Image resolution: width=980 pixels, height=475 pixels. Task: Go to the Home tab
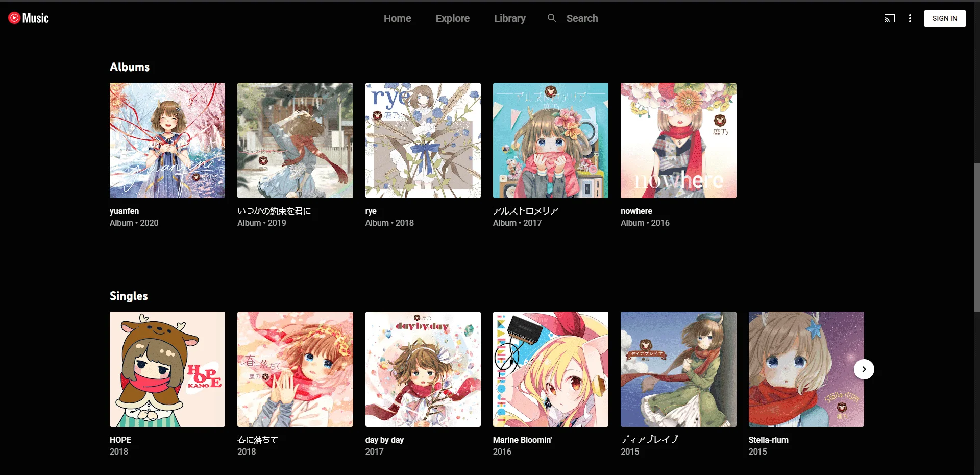398,18
